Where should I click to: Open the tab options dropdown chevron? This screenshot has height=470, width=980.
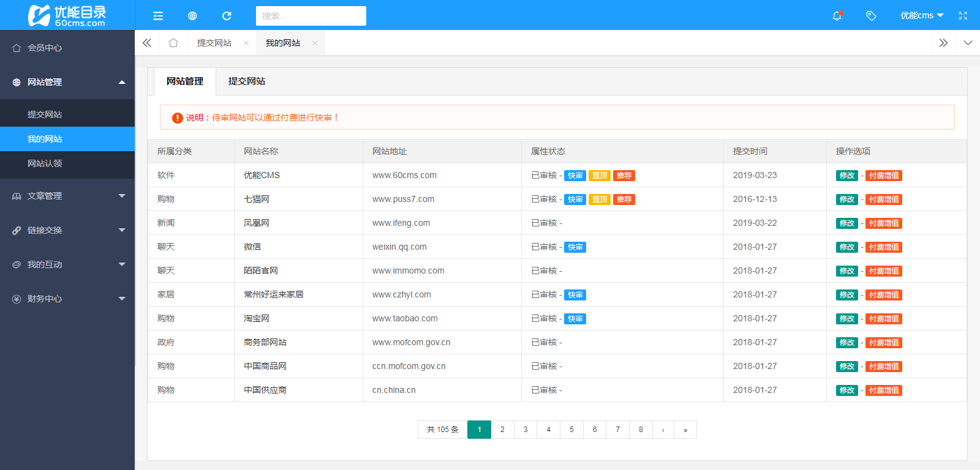click(x=968, y=43)
